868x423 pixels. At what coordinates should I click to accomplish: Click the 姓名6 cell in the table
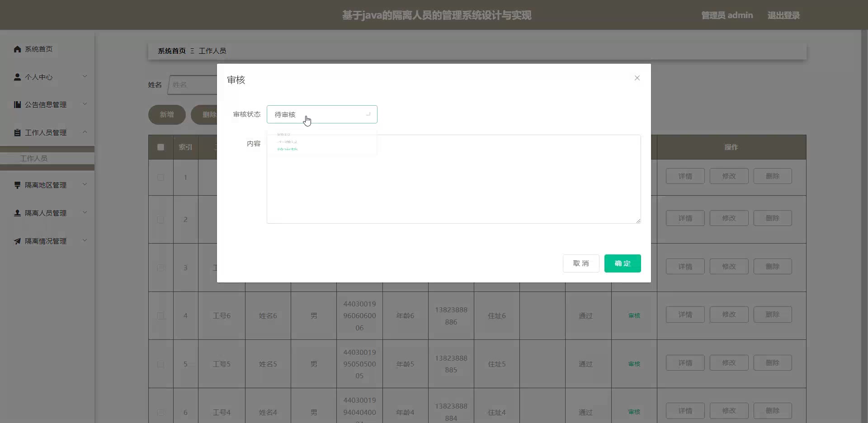pyautogui.click(x=268, y=315)
